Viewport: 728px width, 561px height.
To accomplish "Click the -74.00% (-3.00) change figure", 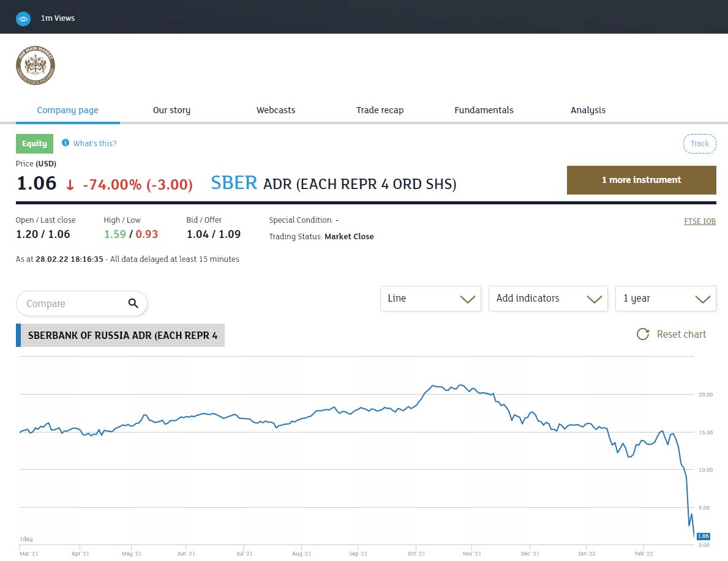I will pyautogui.click(x=137, y=185).
